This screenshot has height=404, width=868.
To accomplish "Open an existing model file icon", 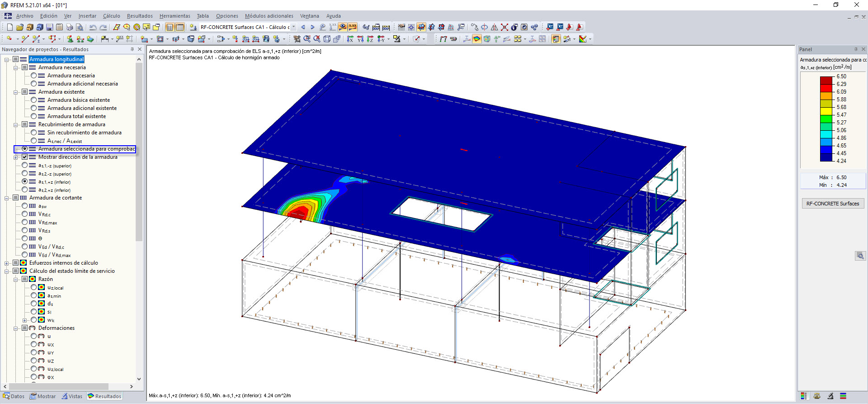I will coord(20,27).
